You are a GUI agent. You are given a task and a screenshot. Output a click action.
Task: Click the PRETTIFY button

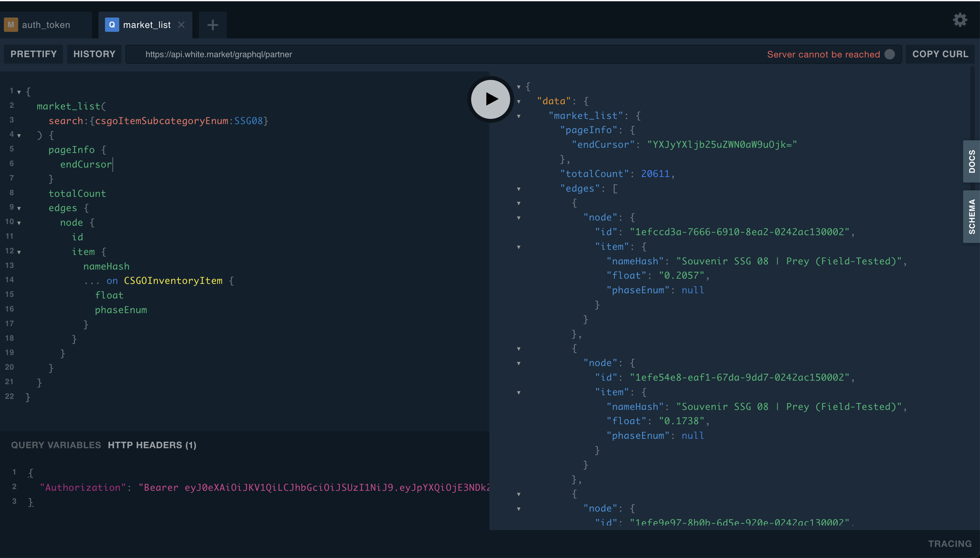point(33,54)
